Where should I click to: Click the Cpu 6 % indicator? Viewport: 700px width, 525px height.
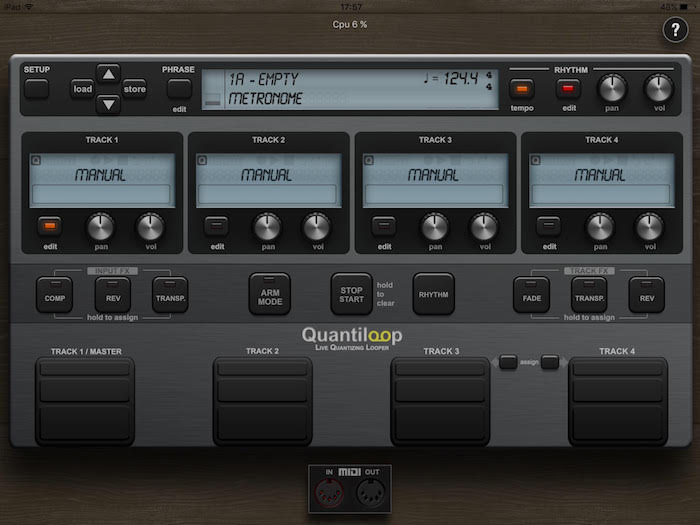click(350, 25)
